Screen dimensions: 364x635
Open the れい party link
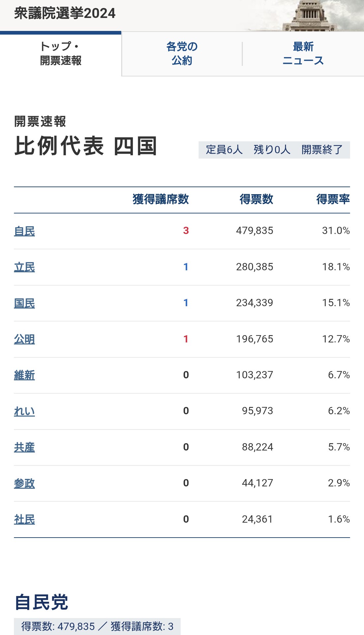(x=24, y=411)
